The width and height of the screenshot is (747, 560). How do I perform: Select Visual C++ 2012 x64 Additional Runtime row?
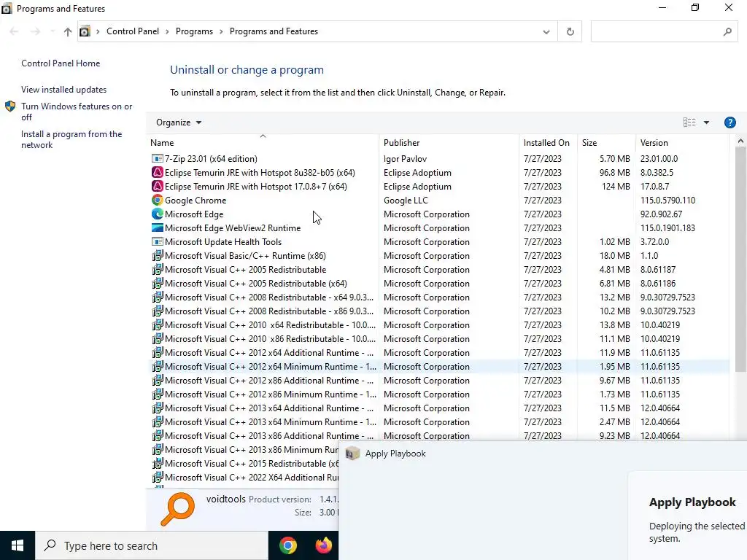click(x=440, y=352)
